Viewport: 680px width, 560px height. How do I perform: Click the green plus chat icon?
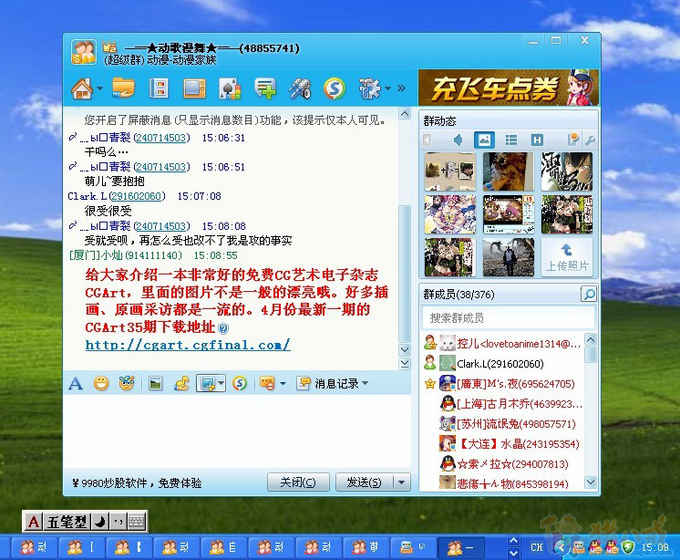[x=265, y=88]
